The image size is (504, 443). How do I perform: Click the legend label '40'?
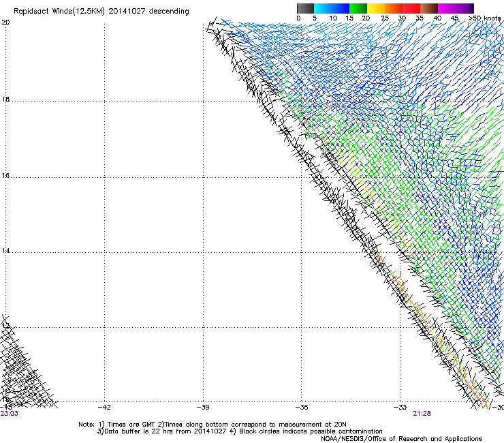point(437,18)
